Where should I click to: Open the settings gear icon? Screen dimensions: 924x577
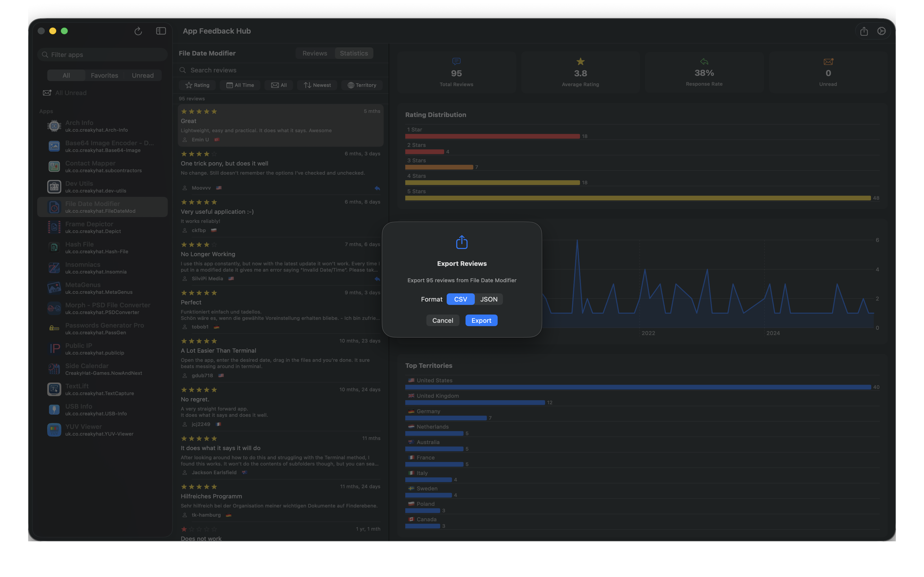(x=882, y=31)
